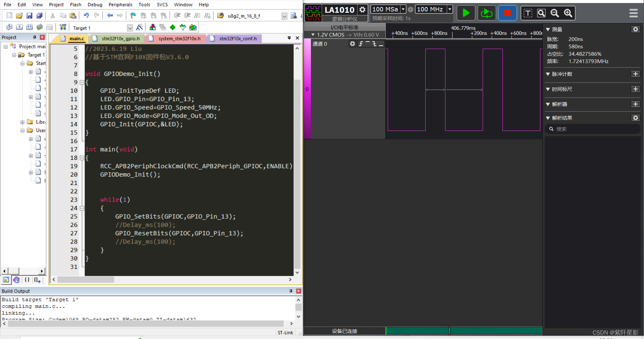Open Manage Project Items icon

153,27
